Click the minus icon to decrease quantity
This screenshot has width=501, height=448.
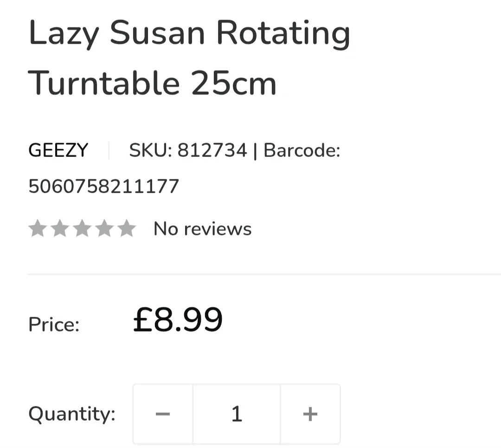163,413
